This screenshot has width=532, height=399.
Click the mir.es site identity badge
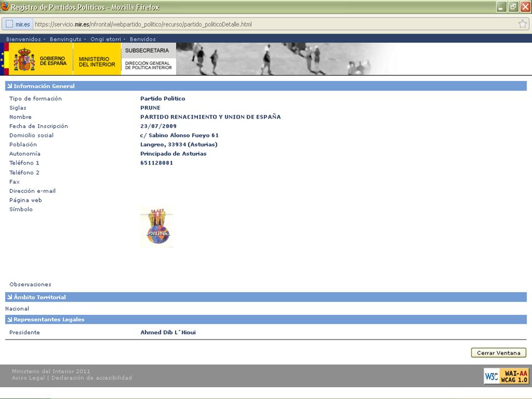[x=18, y=24]
